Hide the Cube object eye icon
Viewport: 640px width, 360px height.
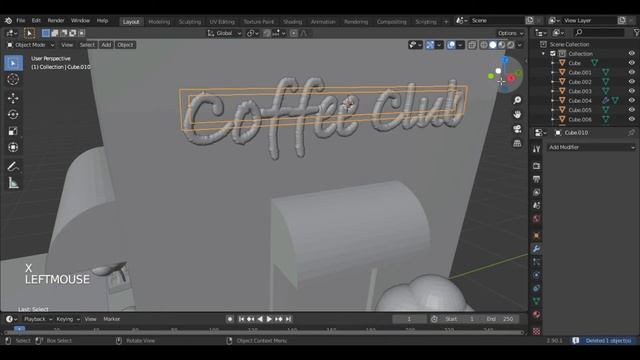pos(631,63)
